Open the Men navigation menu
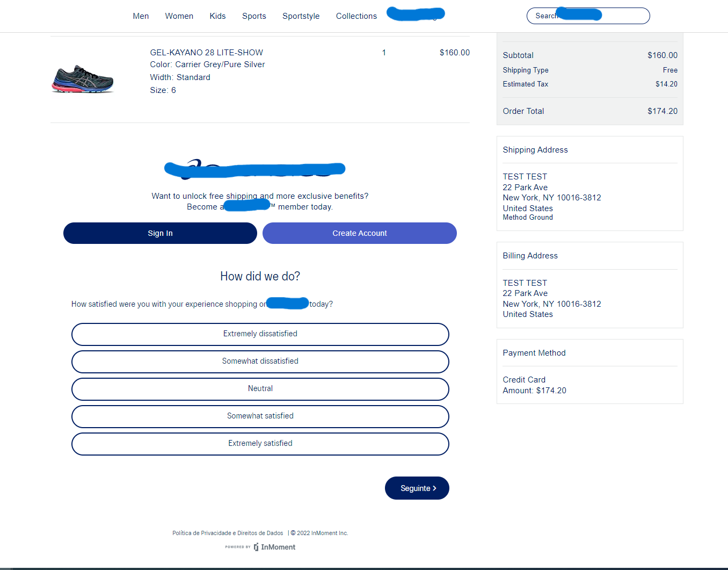Viewport: 728px width, 570px height. [x=141, y=16]
